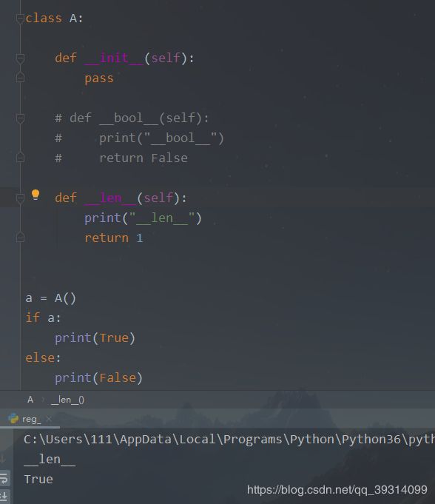Click the yellow lightbulb intention icon
The image size is (435, 504).
(36, 195)
